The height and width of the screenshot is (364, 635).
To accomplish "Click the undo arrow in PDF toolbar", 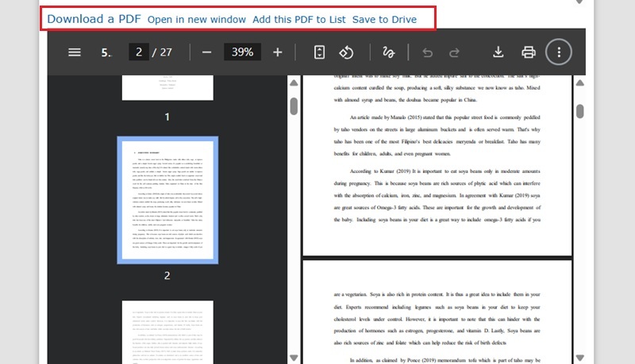I will coord(427,52).
